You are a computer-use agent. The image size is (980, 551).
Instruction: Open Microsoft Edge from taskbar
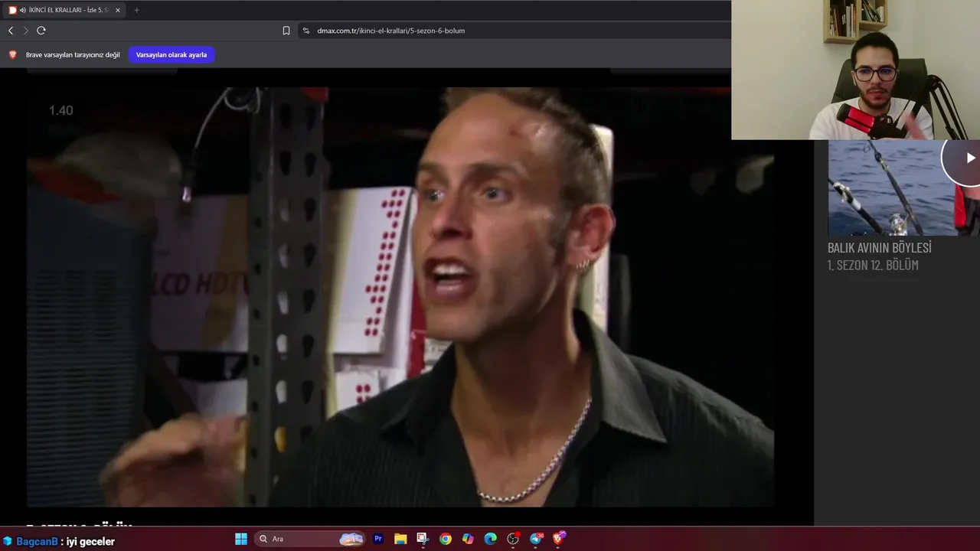click(x=491, y=539)
